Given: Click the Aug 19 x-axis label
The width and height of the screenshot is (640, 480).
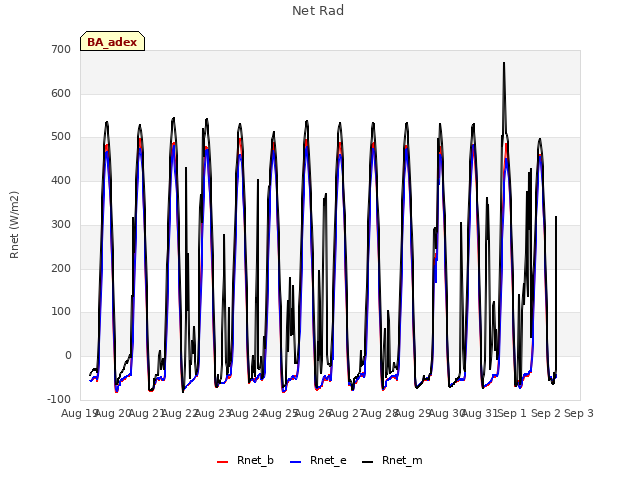Looking at the screenshot, I should click(79, 413).
